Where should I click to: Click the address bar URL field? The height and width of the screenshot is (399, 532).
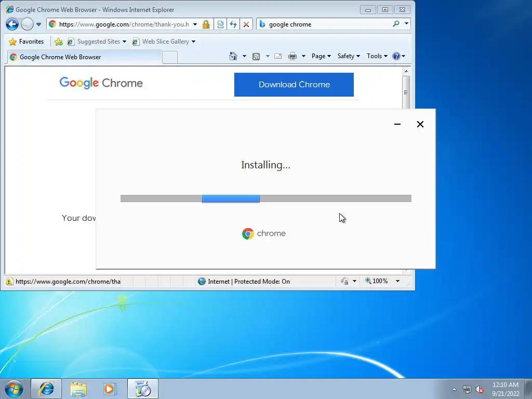124,24
